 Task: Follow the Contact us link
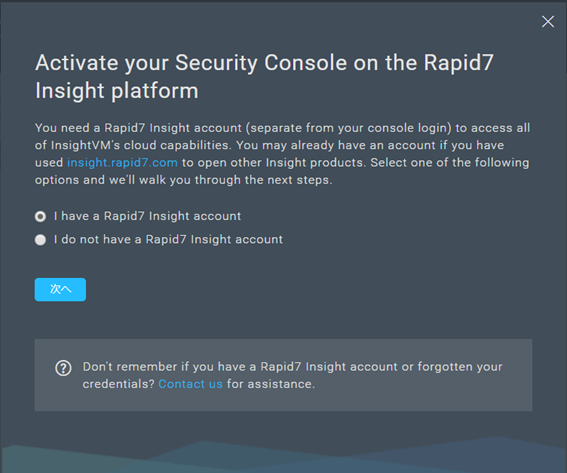[x=191, y=384]
